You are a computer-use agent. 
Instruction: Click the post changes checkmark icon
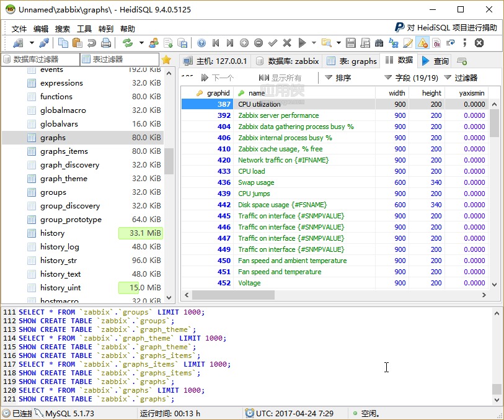tap(273, 43)
